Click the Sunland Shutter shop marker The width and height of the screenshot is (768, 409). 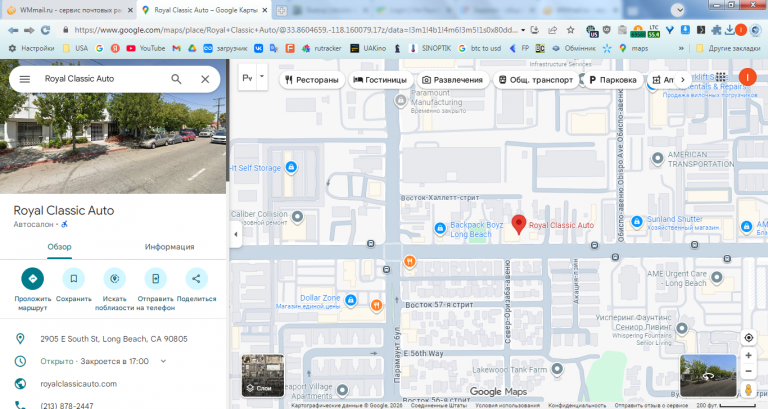point(636,221)
